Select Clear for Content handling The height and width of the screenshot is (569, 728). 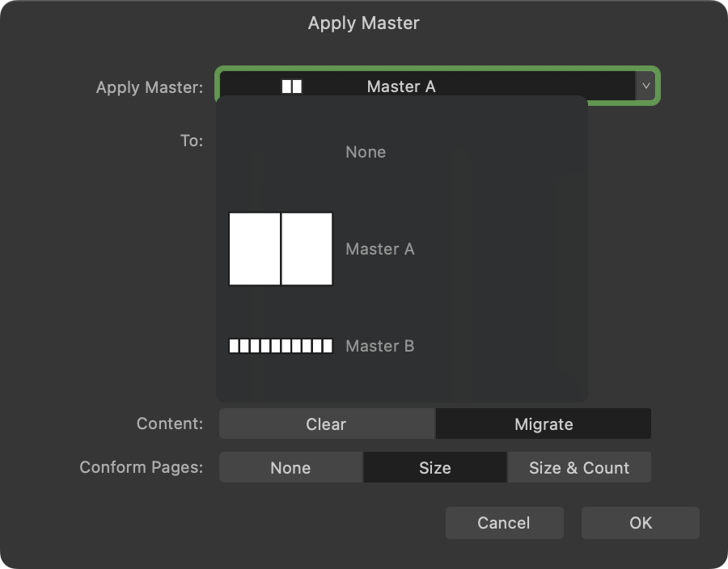pyautogui.click(x=328, y=424)
